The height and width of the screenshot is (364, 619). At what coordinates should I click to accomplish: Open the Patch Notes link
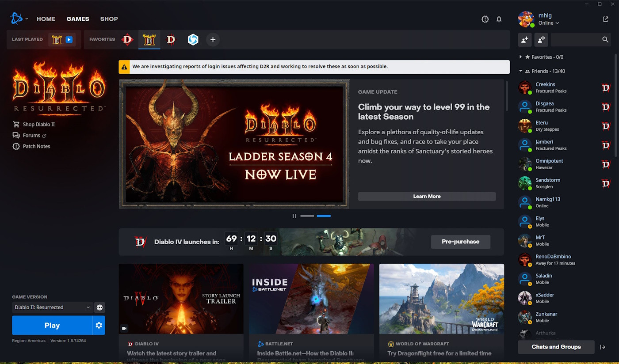tap(36, 146)
